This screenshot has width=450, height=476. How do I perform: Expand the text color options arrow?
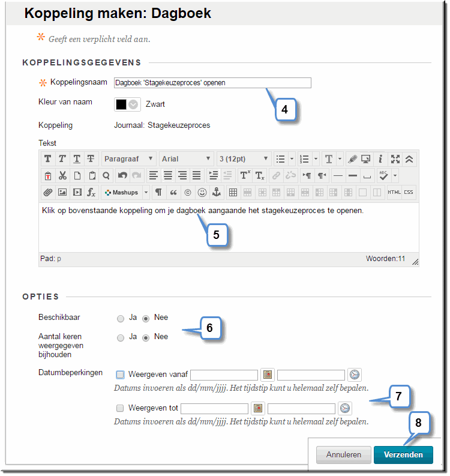click(340, 159)
